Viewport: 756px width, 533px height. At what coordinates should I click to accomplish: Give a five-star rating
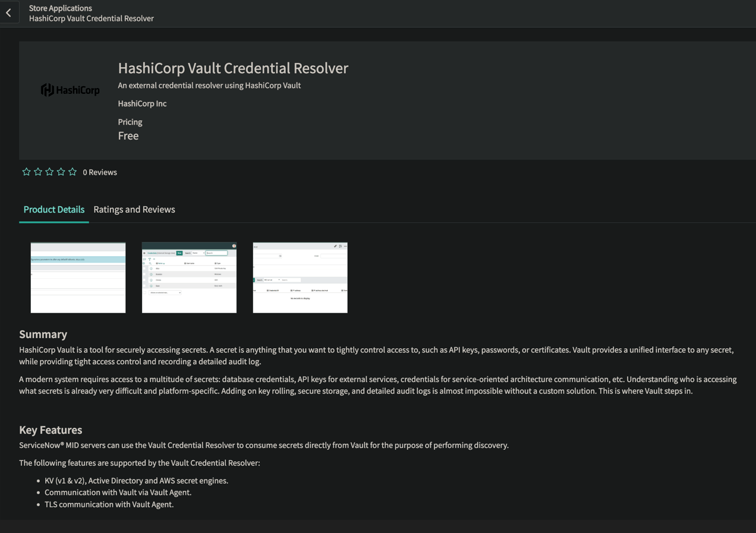pos(72,171)
